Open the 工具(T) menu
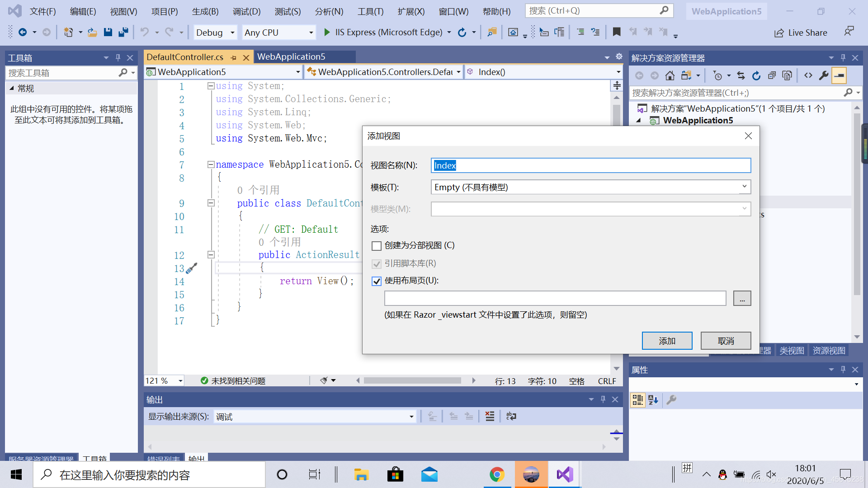This screenshot has width=868, height=488. 370,11
